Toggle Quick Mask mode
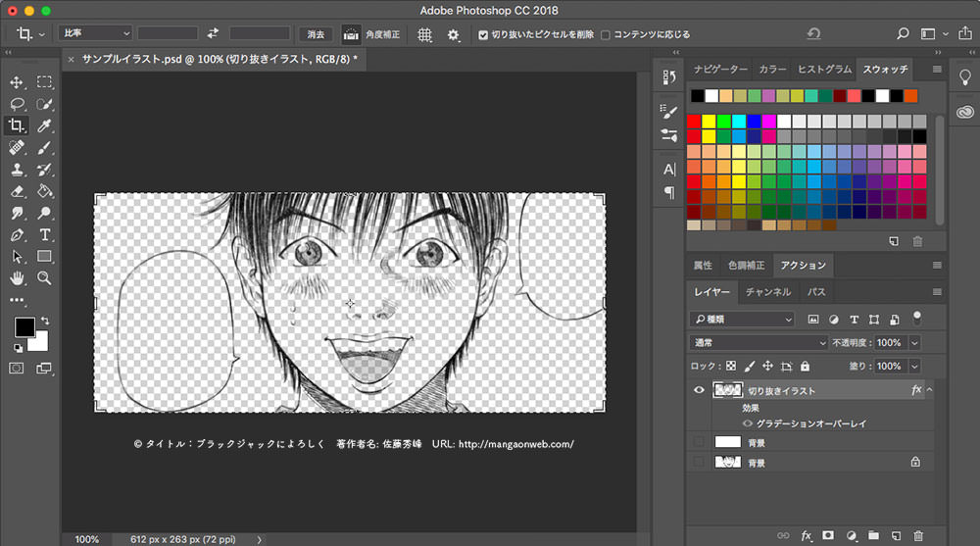The image size is (980, 546). 17,368
